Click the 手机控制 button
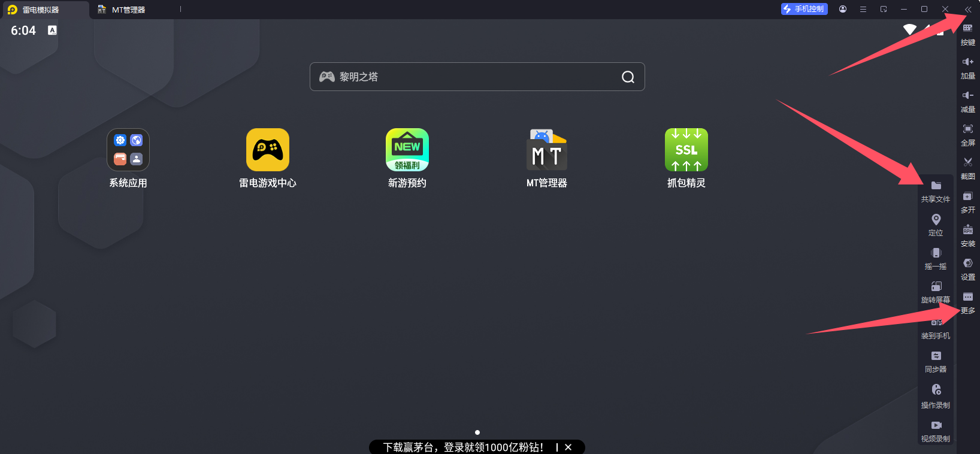The width and height of the screenshot is (980, 454). (804, 9)
